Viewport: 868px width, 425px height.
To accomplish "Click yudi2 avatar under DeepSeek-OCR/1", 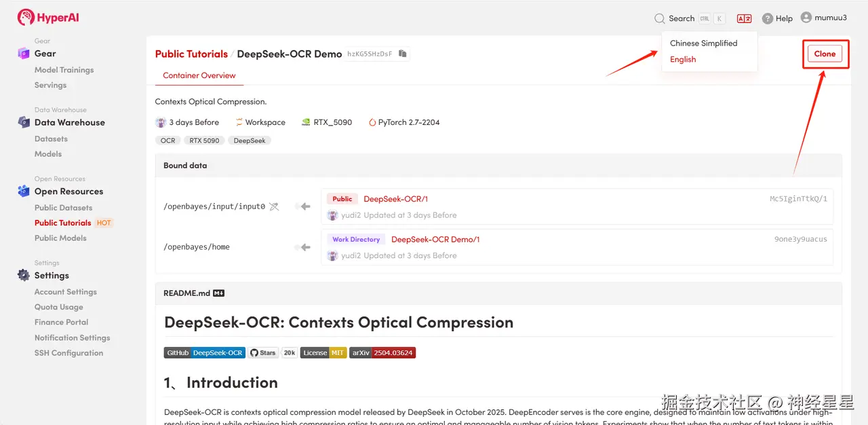I will 332,215.
